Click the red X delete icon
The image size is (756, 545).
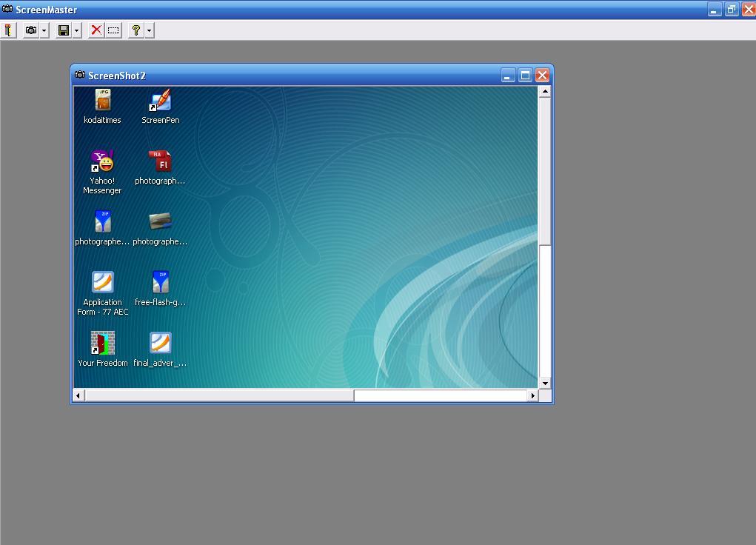(x=96, y=30)
